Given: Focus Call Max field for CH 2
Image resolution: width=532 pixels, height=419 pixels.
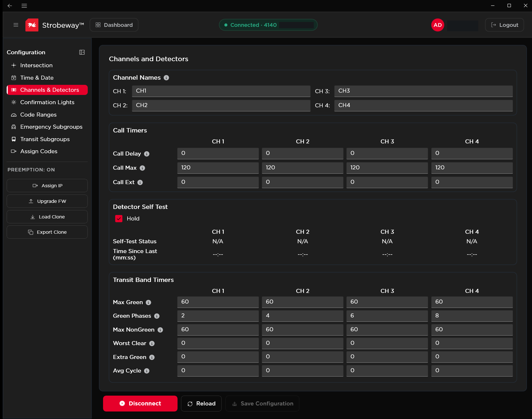Looking at the screenshot, I should pos(303,168).
